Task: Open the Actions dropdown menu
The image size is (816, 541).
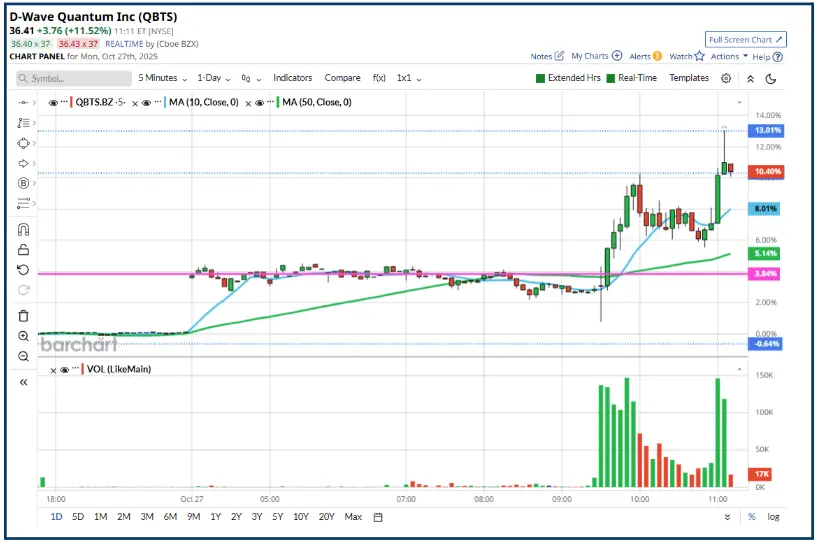Action: pos(728,57)
